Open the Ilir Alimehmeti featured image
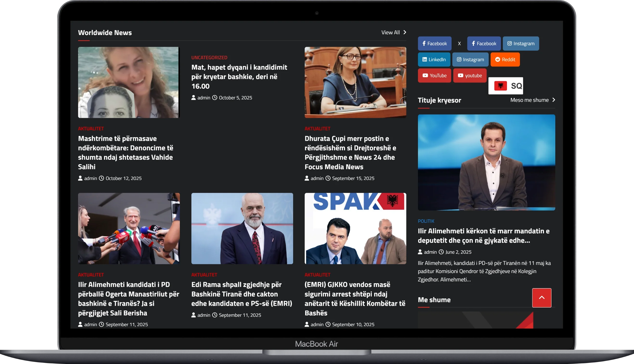This screenshot has width=634, height=364. [486, 162]
